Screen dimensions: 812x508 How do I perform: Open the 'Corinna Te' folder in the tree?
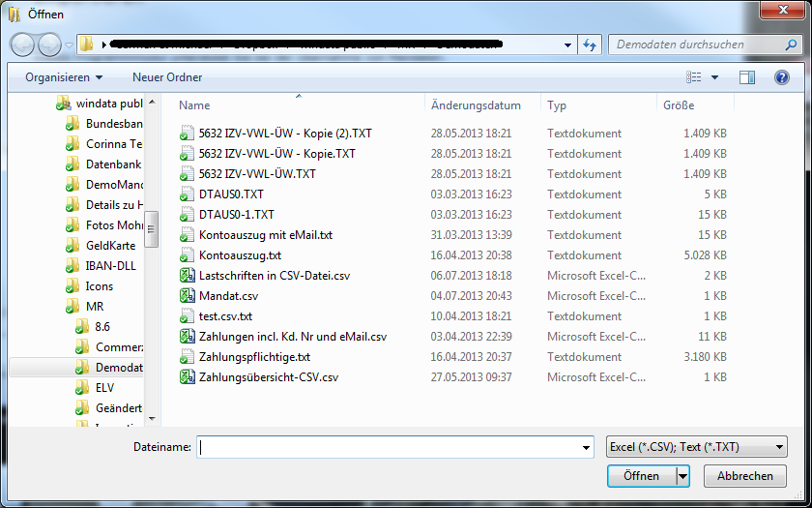pos(114,143)
